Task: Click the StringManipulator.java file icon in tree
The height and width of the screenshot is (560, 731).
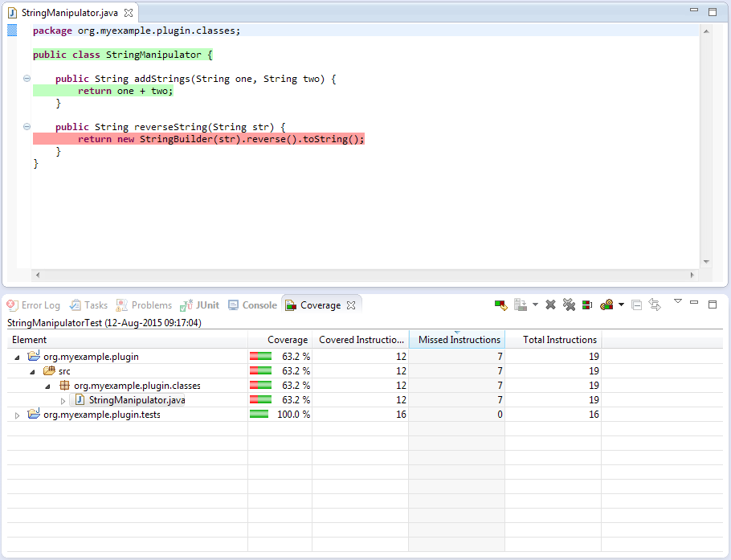Action: 80,399
